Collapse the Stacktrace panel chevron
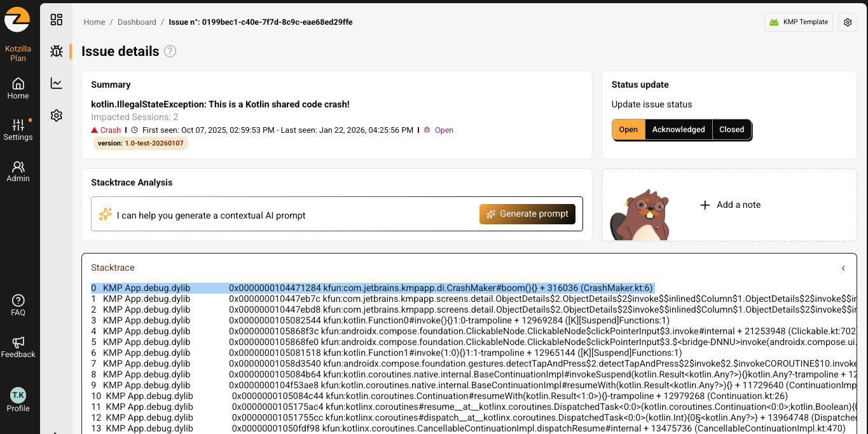This screenshot has height=434, width=868. tap(843, 268)
